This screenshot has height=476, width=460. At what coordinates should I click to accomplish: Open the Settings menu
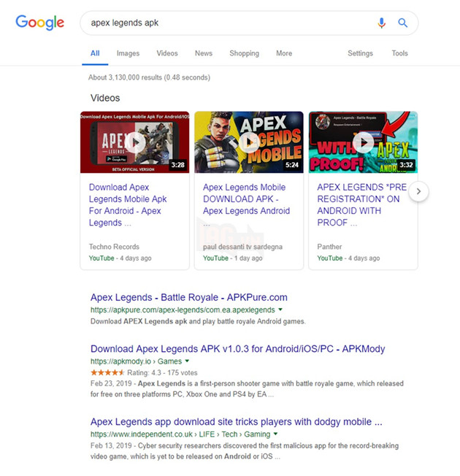coord(360,53)
